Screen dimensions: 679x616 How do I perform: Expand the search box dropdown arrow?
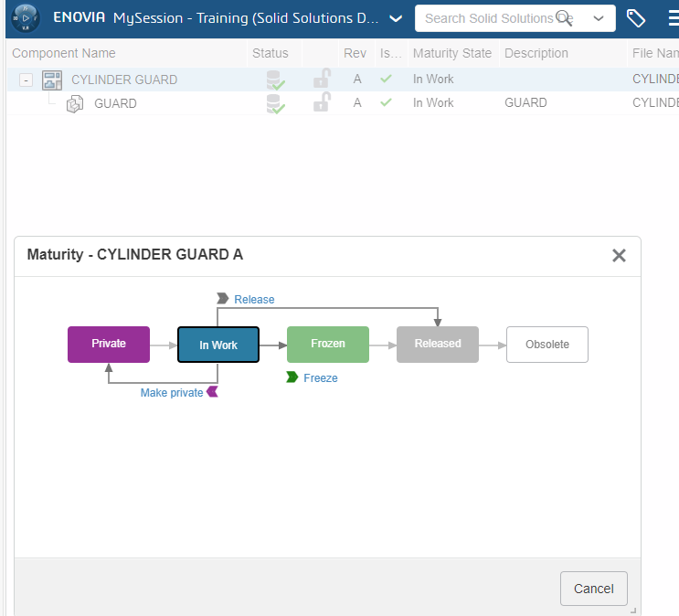598,18
